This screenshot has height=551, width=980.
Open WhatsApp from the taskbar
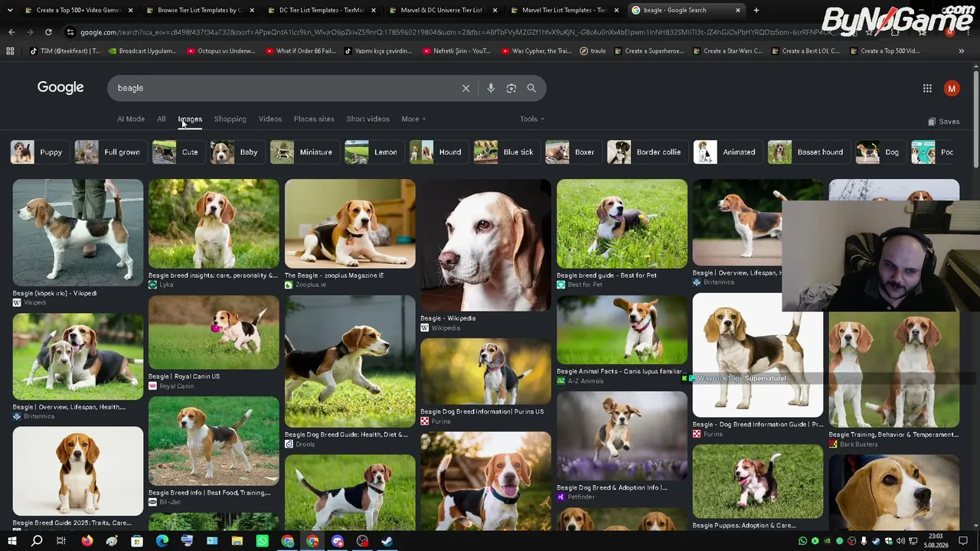coord(263,541)
